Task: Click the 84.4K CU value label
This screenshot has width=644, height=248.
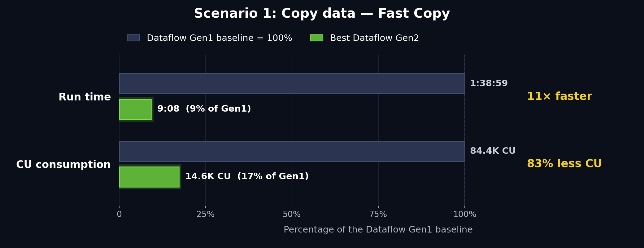Action: tap(493, 151)
